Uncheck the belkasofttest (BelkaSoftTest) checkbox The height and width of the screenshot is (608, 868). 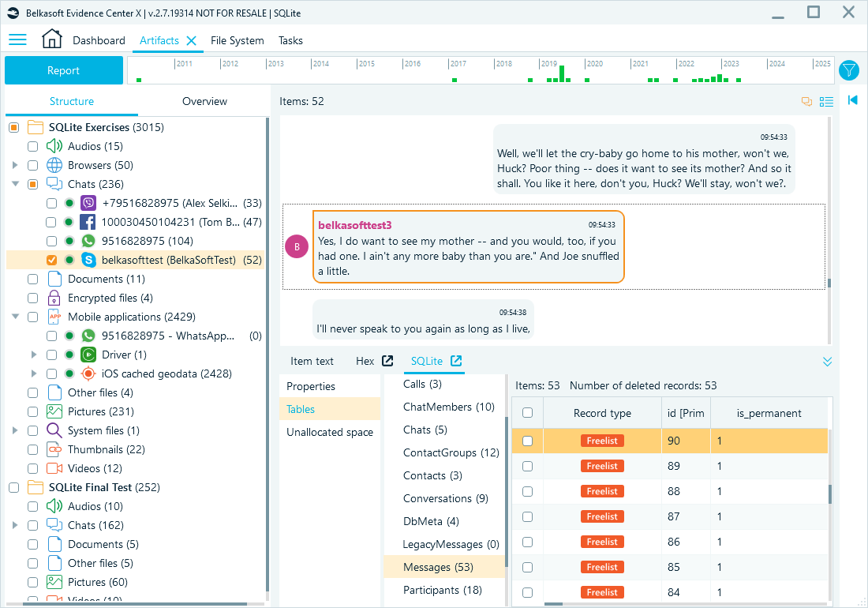click(x=51, y=260)
